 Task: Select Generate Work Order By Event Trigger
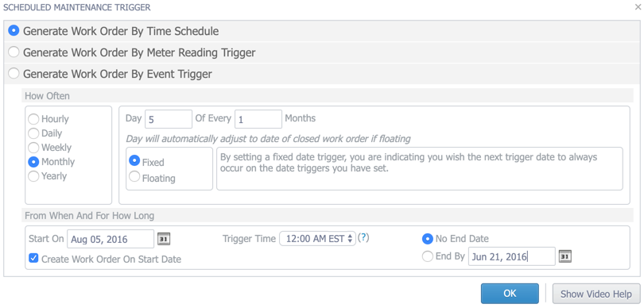(x=14, y=73)
